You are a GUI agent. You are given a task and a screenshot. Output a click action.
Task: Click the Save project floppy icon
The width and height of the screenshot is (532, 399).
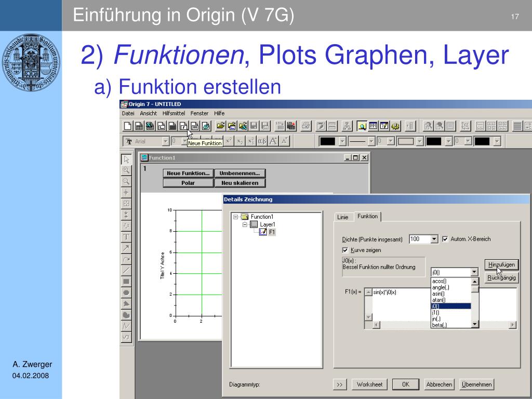(x=254, y=126)
